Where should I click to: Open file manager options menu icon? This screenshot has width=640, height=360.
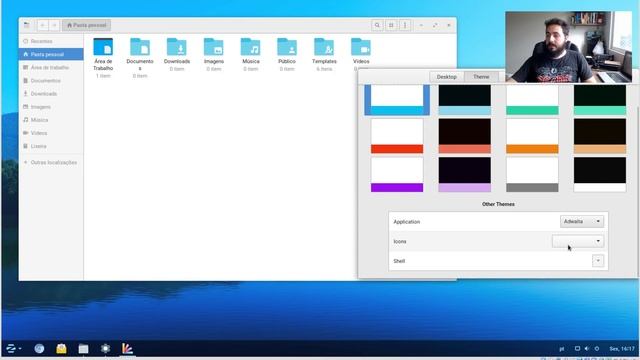pyautogui.click(x=405, y=25)
